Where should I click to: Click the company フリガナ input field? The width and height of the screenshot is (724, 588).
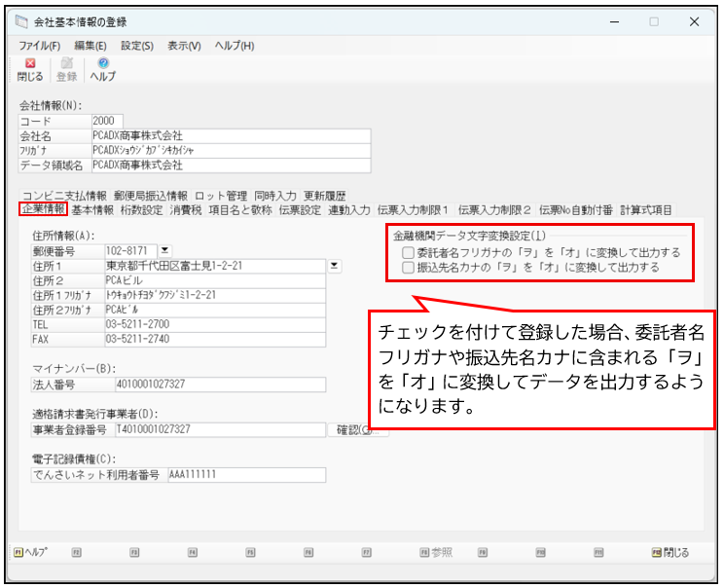click(231, 151)
